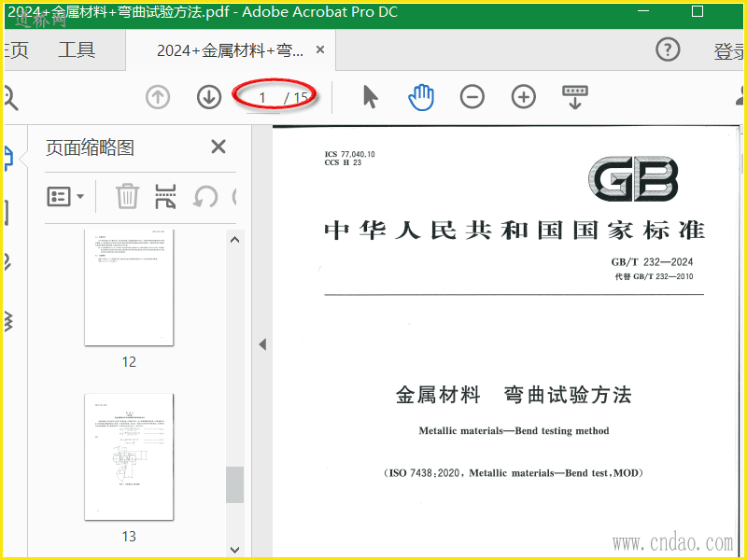Go to next page with down arrow

(x=209, y=97)
